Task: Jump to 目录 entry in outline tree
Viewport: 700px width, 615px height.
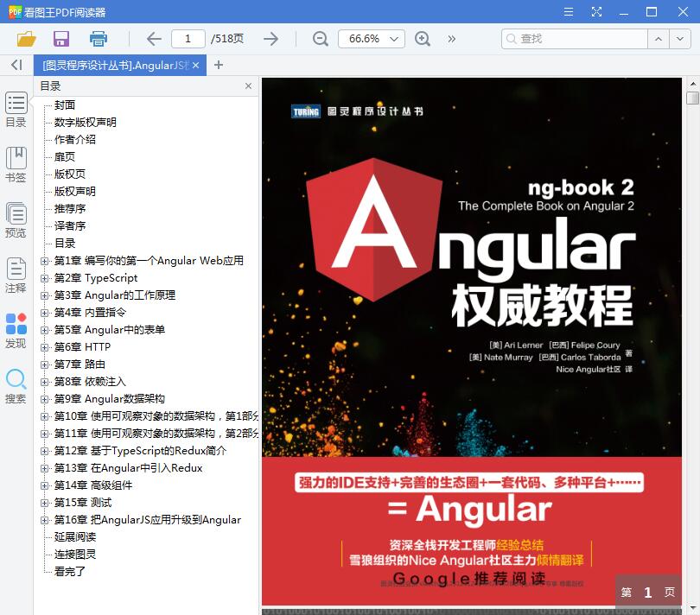Action: 65,244
